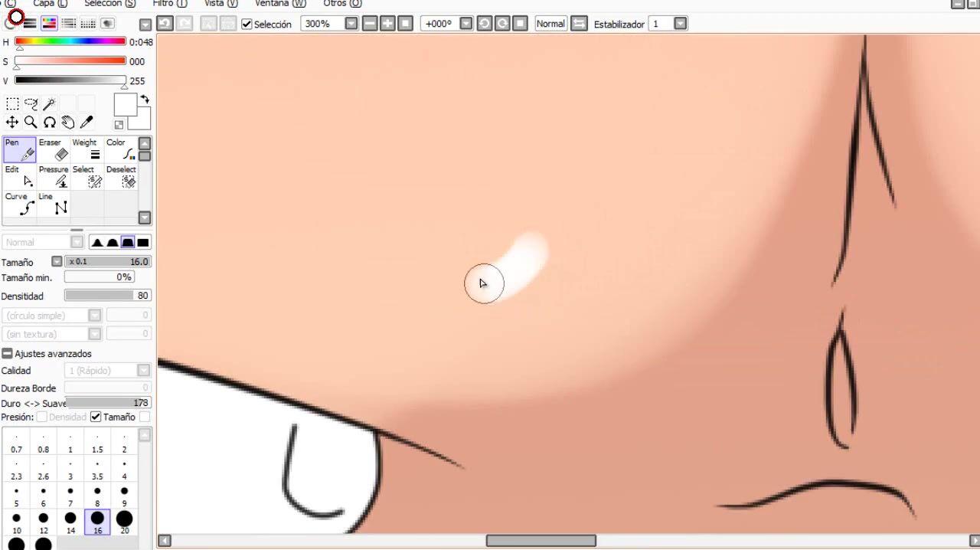Select the Hand pan tool
This screenshot has height=550, width=980.
(x=68, y=123)
